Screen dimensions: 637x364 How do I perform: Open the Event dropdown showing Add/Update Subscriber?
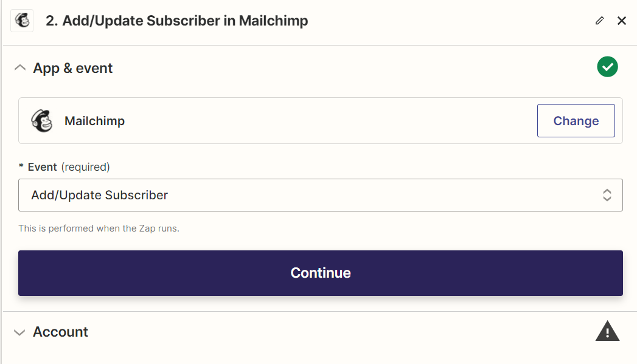click(321, 195)
